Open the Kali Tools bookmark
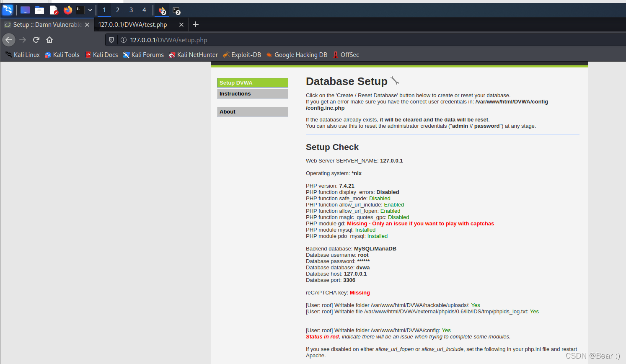This screenshot has width=626, height=364. pos(62,55)
